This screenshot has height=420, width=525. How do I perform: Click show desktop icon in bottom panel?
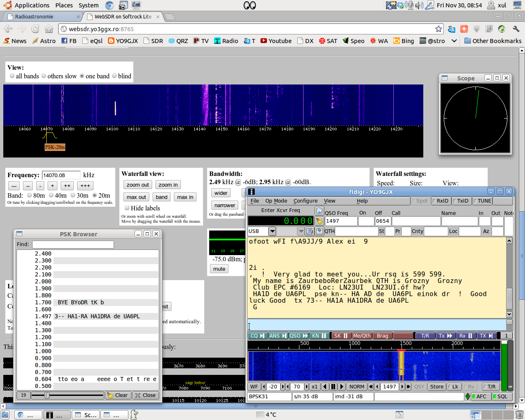(5, 415)
